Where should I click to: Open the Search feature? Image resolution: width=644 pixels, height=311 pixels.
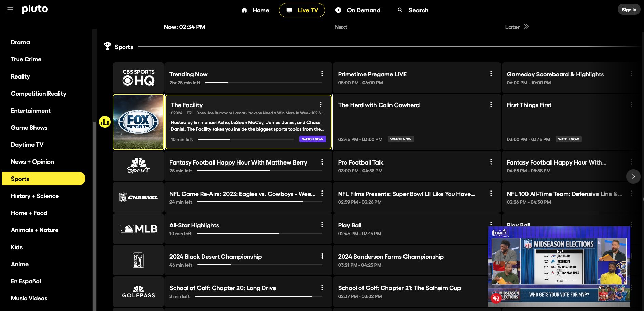coord(412,10)
